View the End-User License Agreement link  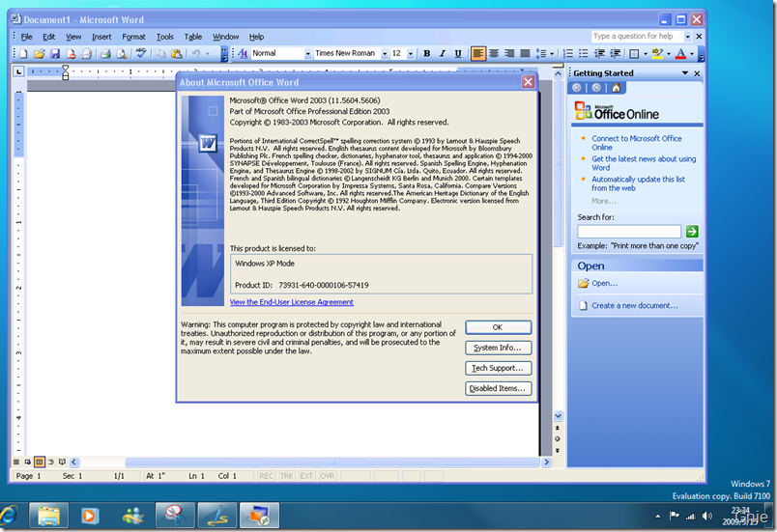click(292, 302)
